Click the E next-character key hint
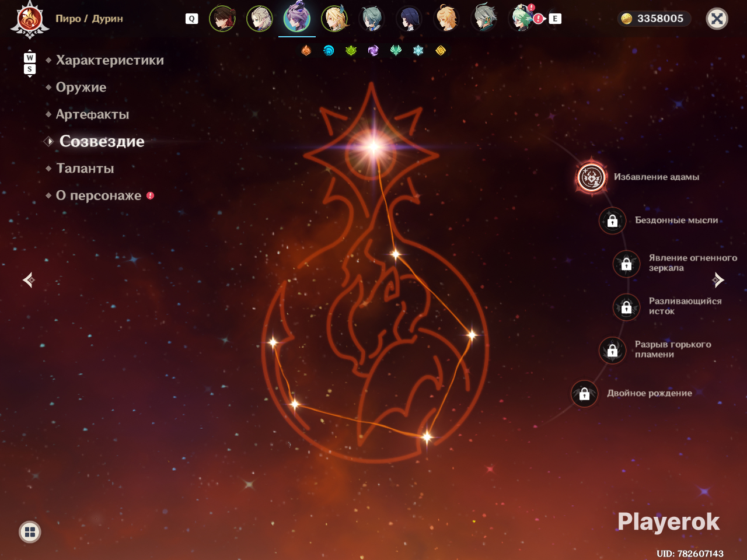 point(555,19)
